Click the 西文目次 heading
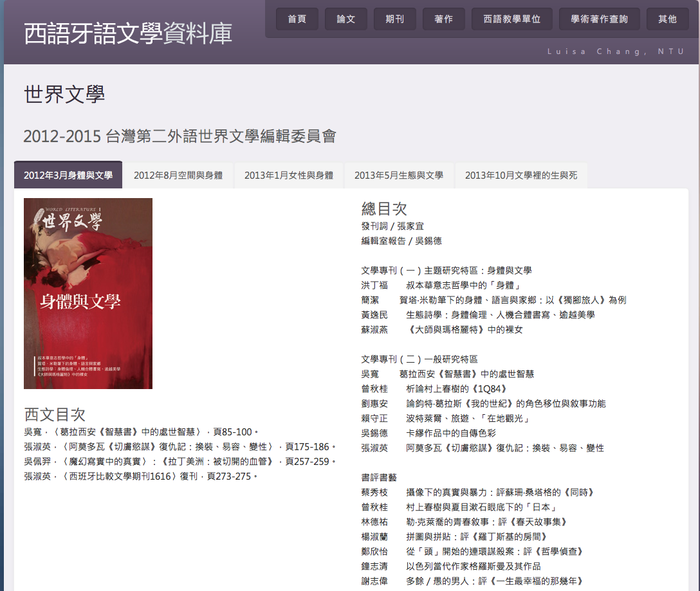The image size is (700, 591). click(x=55, y=414)
